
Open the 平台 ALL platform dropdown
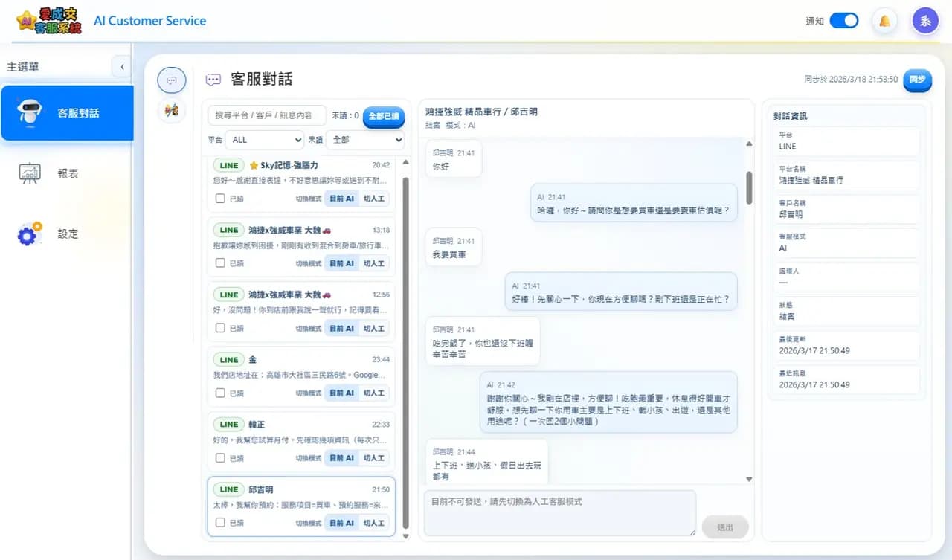pyautogui.click(x=266, y=140)
